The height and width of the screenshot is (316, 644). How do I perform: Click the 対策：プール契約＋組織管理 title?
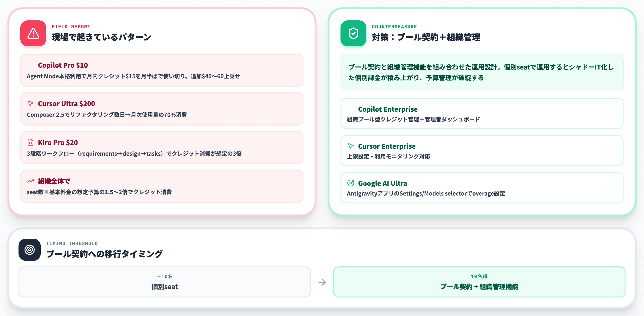coord(426,37)
